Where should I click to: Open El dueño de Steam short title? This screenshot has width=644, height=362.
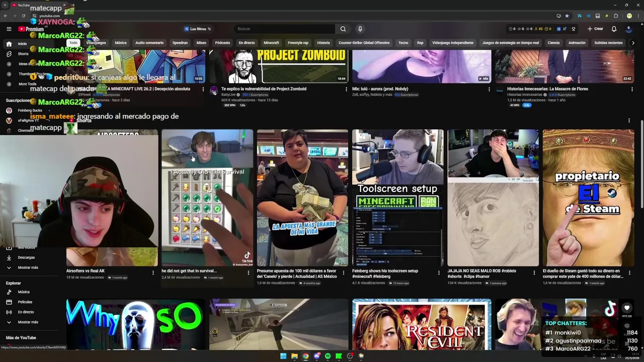coord(583,274)
